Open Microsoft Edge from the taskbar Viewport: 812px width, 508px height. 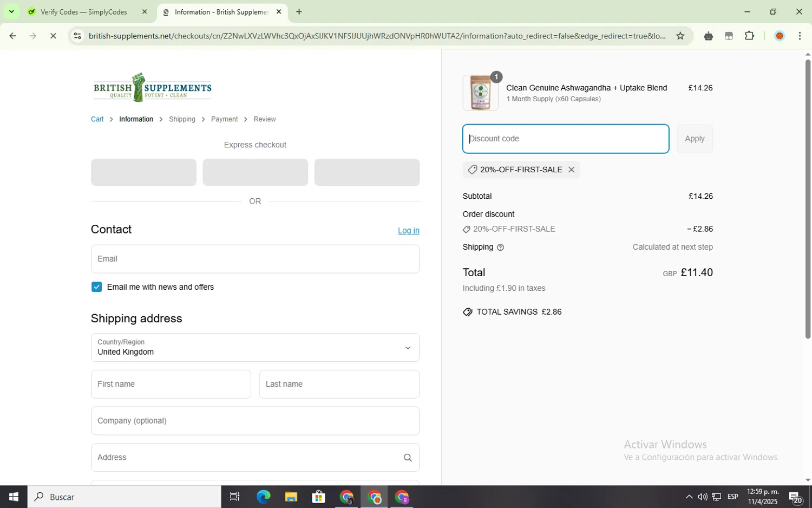(263, 497)
